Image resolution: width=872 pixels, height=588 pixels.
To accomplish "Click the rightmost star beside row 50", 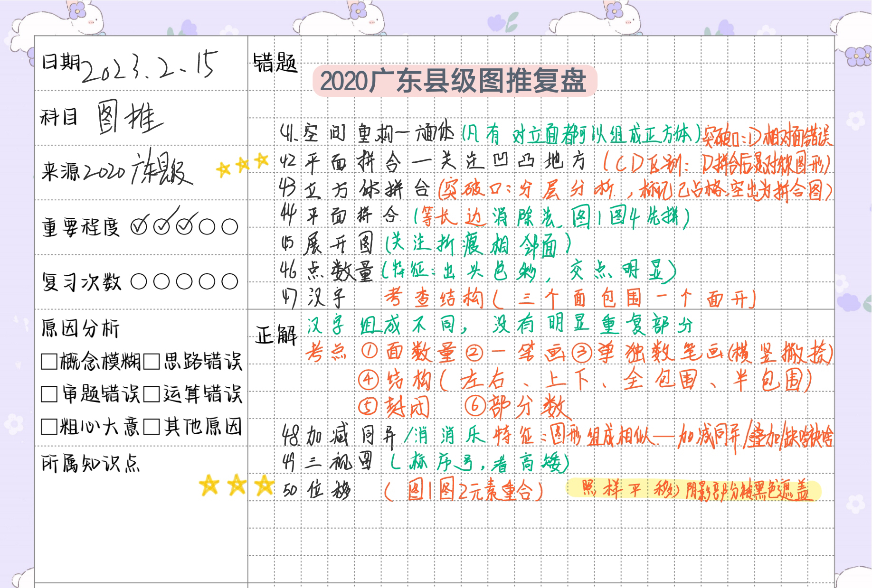I will point(264,485).
